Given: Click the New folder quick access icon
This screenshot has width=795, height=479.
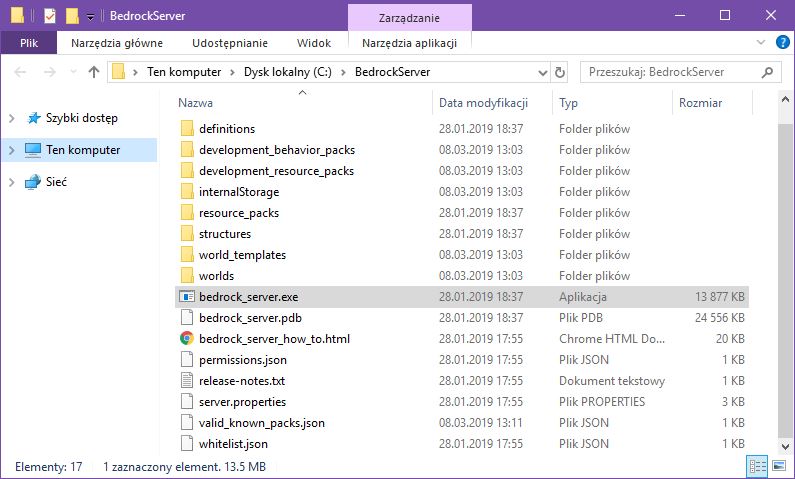Looking at the screenshot, I should point(72,16).
